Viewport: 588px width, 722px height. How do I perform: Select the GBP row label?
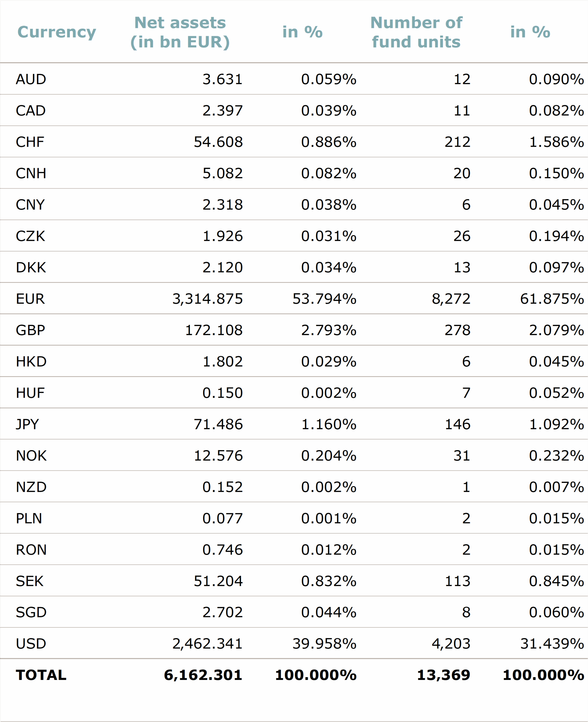coord(30,330)
